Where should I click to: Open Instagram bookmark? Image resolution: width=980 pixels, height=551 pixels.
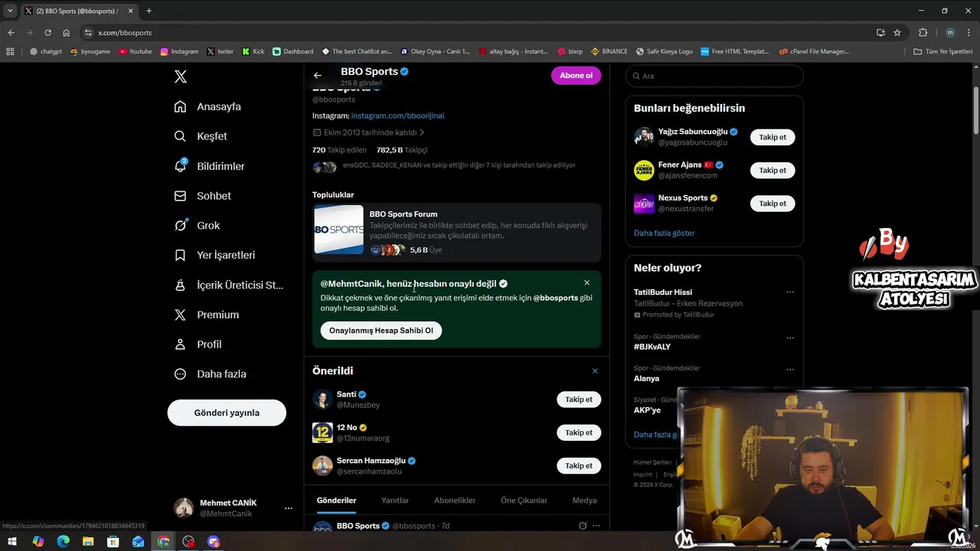pyautogui.click(x=179, y=51)
